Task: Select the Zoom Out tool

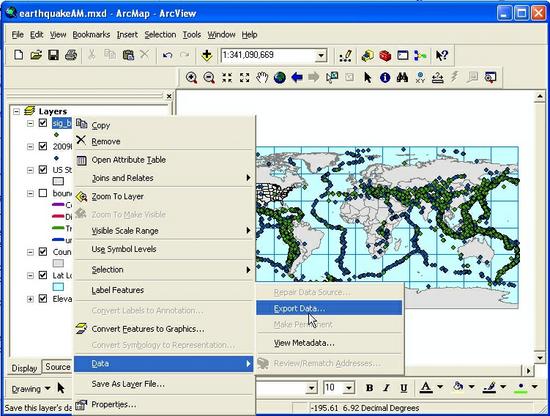Action: coord(209,78)
